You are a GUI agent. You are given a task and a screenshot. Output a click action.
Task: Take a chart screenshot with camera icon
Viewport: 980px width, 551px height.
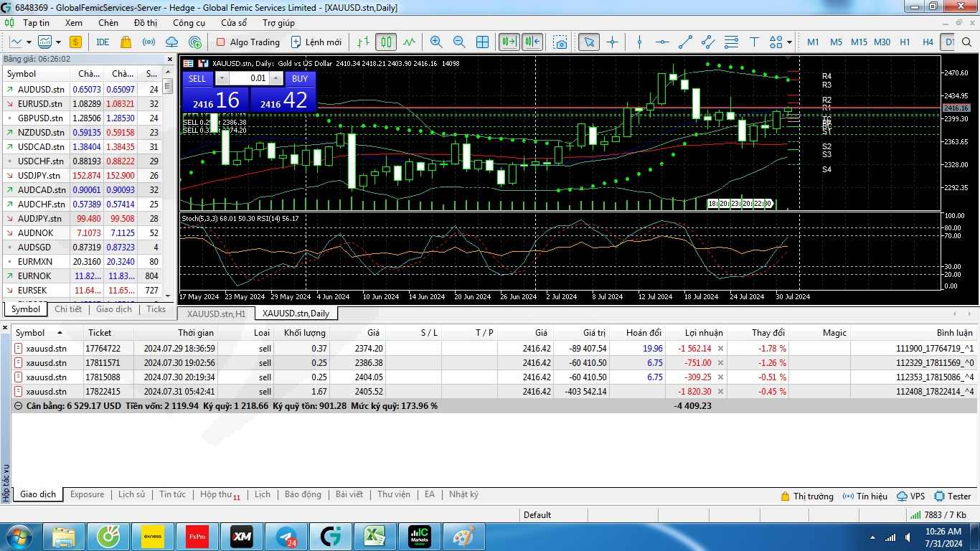pos(560,42)
